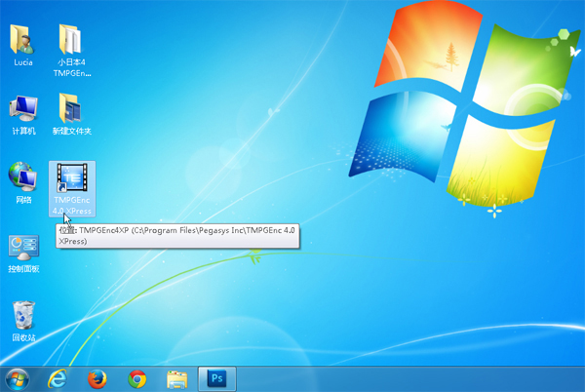Click the 控制面板 label text
This screenshot has width=585, height=392.
click(x=23, y=269)
